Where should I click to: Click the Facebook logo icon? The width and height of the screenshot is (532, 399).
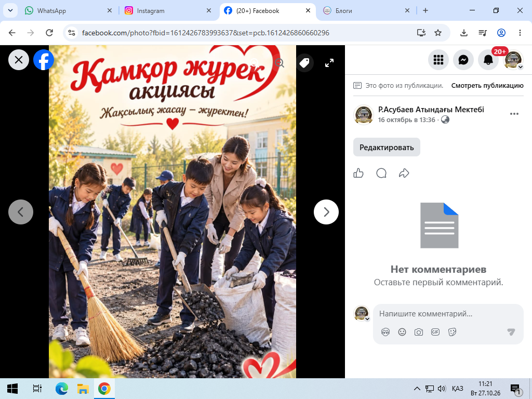[44, 60]
